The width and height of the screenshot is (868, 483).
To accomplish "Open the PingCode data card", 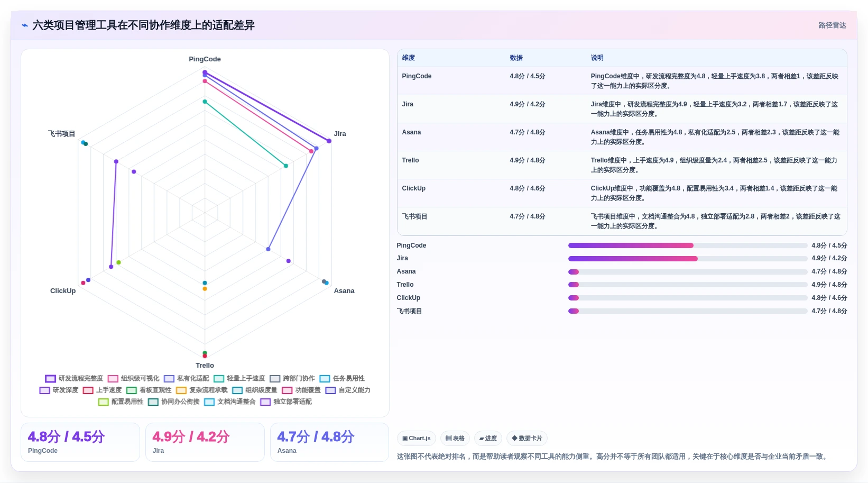I will 80,442.
